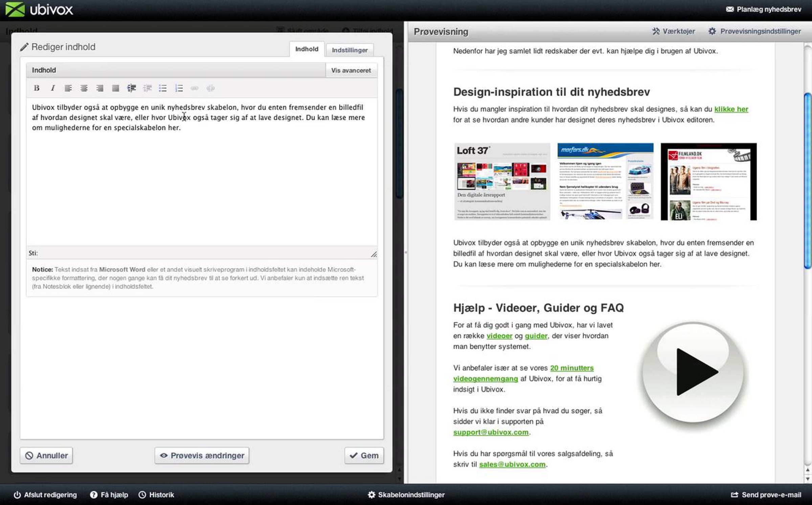812x505 pixels.
Task: Follow the 'klikke her' link
Action: (731, 109)
